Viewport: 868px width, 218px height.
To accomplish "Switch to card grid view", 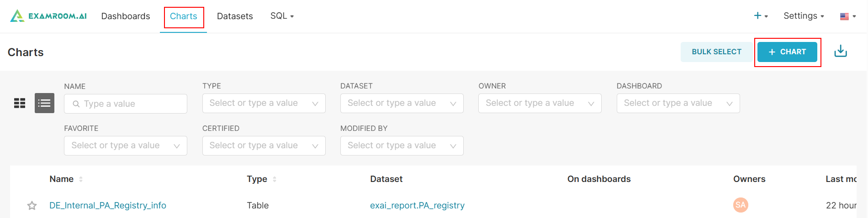I will (x=20, y=103).
